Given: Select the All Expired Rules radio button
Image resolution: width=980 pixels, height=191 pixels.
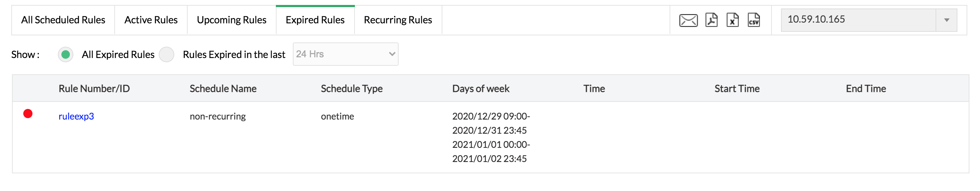Looking at the screenshot, I should (66, 54).
